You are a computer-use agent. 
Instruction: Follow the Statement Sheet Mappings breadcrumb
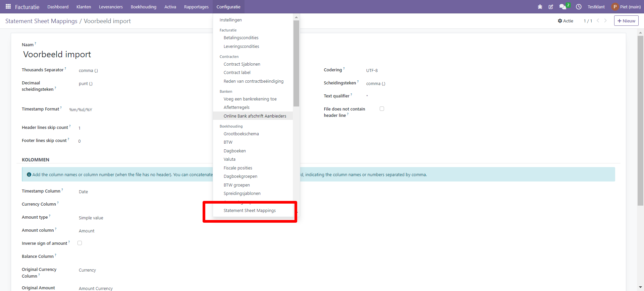pyautogui.click(x=41, y=21)
